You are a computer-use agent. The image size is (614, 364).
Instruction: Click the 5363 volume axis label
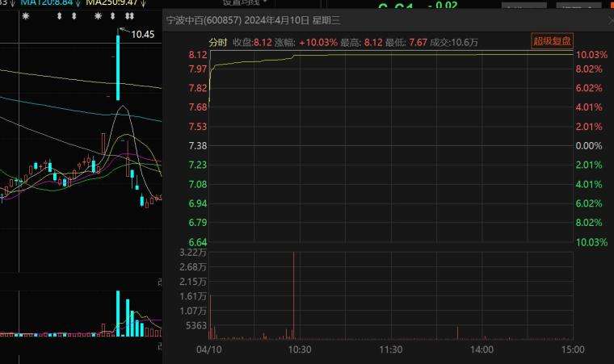click(196, 325)
